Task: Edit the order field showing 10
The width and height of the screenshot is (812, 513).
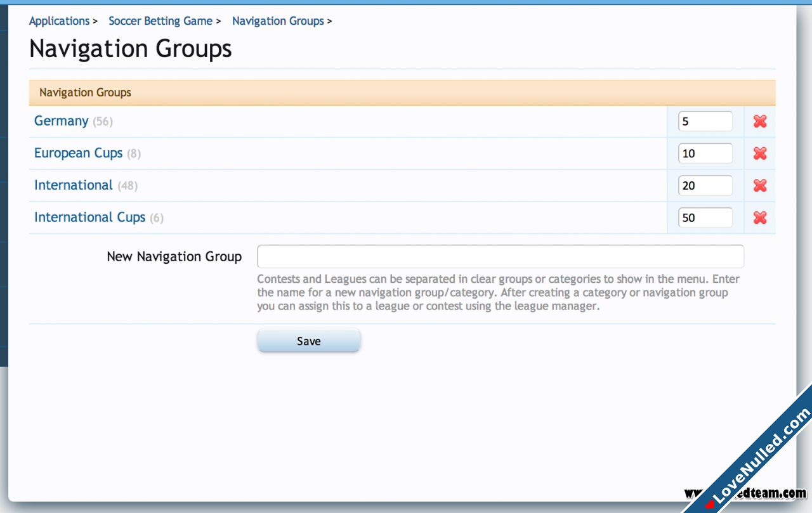Action: pyautogui.click(x=705, y=153)
